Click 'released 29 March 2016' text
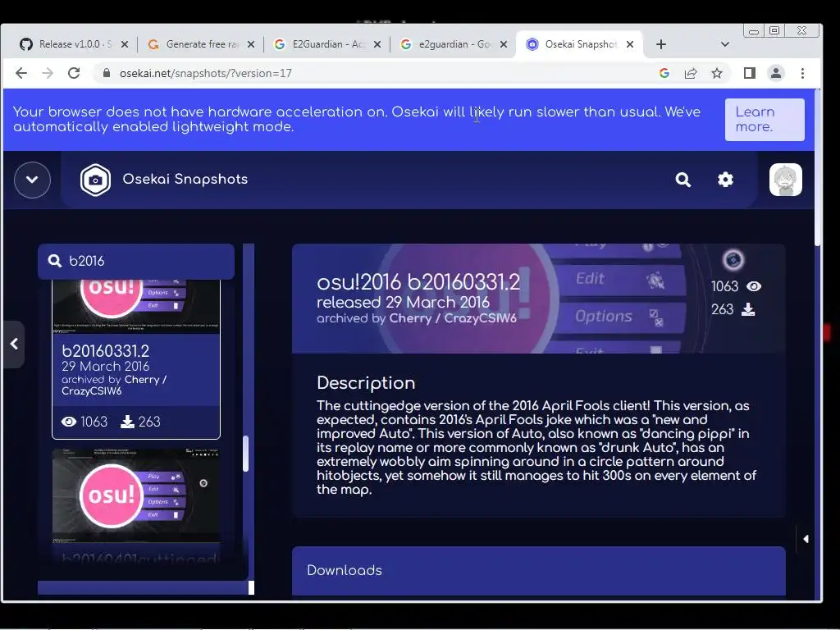Screen dimensions: 840x630 [403, 302]
